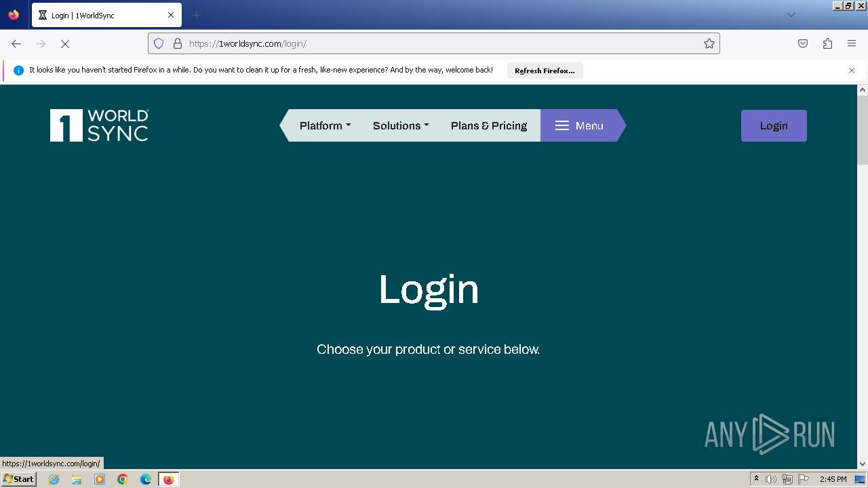Click the large Login heading

click(x=429, y=290)
